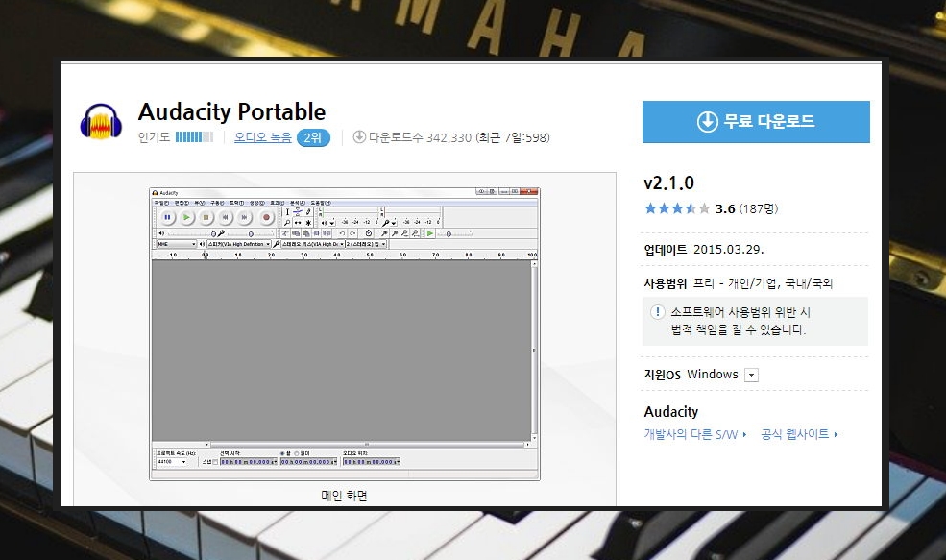Click the Play-at-speed green arrow
Image resolution: width=946 pixels, height=560 pixels.
tap(430, 233)
